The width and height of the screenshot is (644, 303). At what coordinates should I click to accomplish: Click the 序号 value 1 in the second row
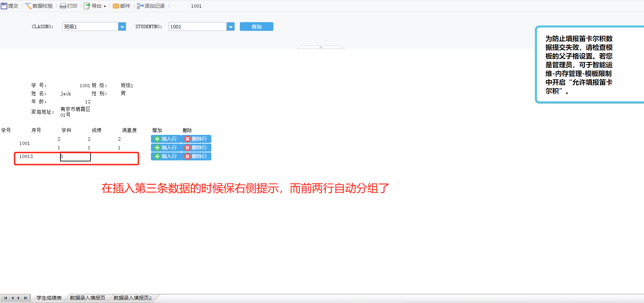point(59,148)
